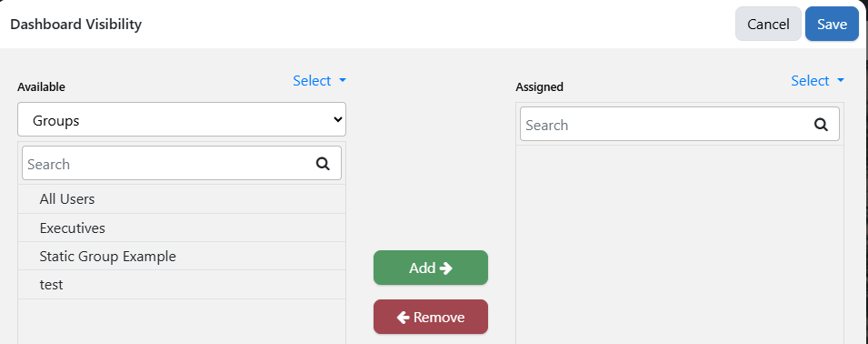868x344 pixels.
Task: Click the empty Assigned list area
Action: pos(680,244)
